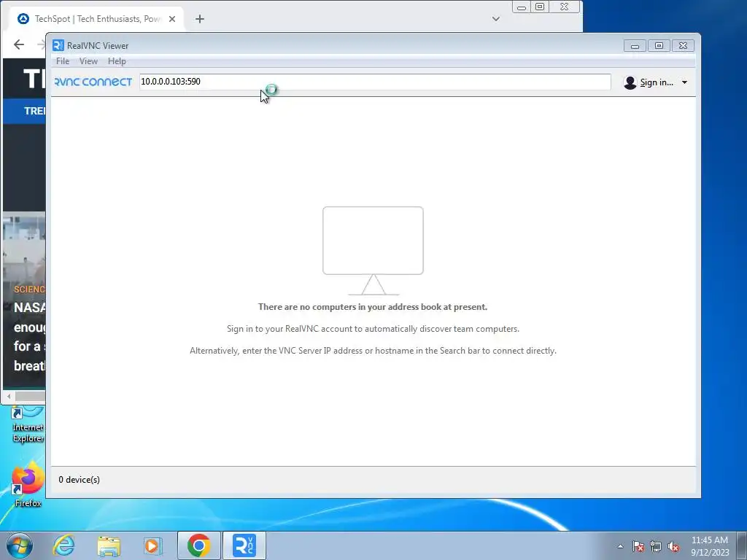Click the VNC Connect logo
The height and width of the screenshot is (560, 747).
[93, 82]
